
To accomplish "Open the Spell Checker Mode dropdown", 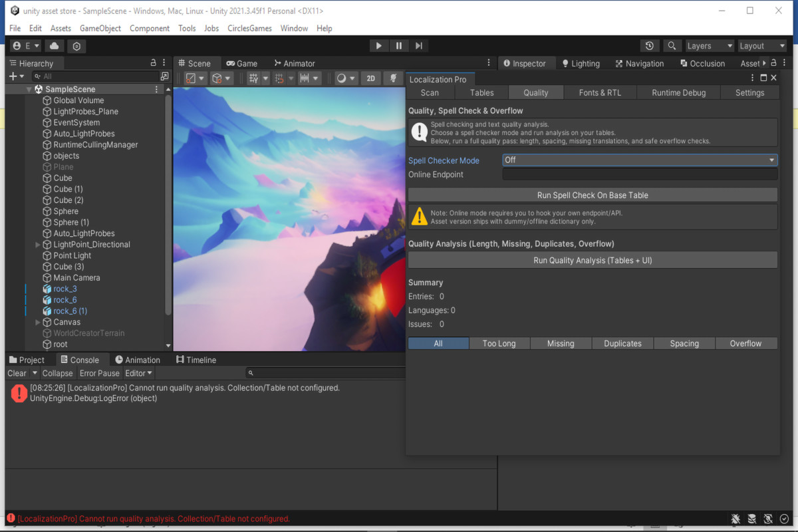I will (x=638, y=160).
